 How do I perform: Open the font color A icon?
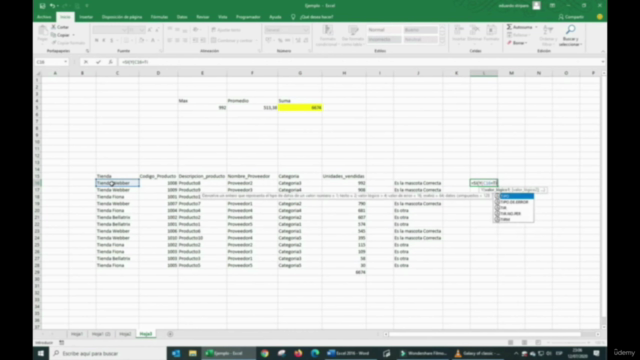[x=153, y=40]
